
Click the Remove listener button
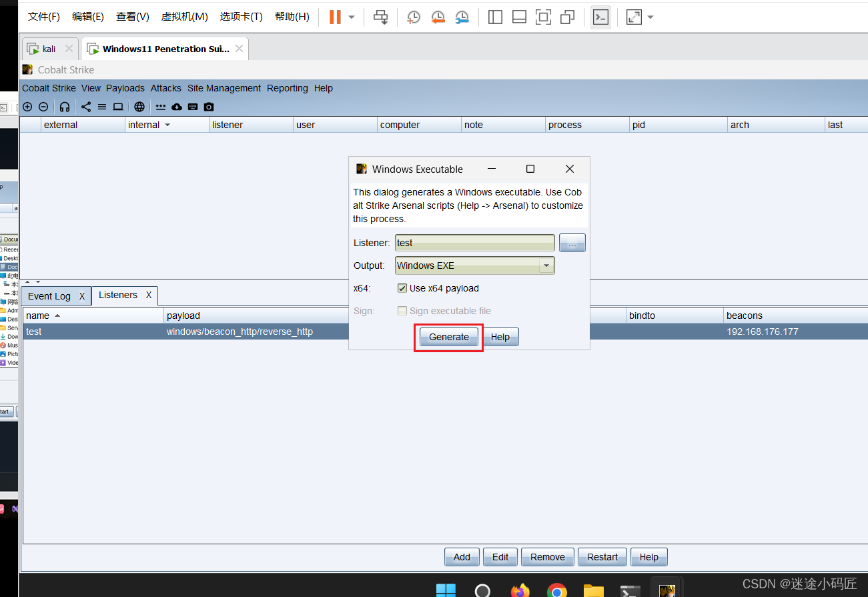(x=548, y=557)
